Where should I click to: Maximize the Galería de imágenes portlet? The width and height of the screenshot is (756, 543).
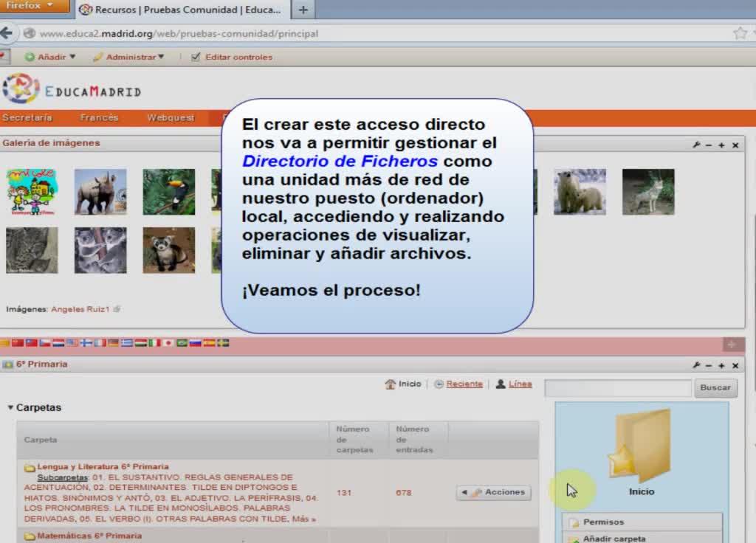721,145
